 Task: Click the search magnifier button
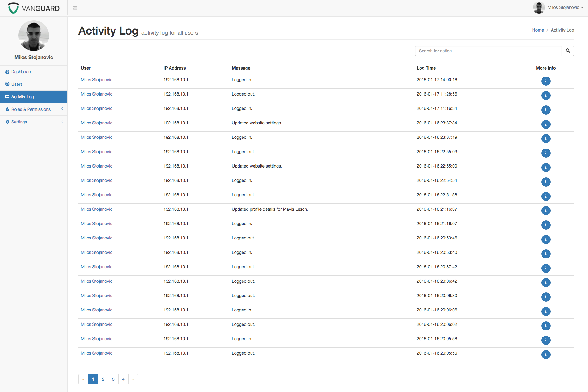(567, 51)
